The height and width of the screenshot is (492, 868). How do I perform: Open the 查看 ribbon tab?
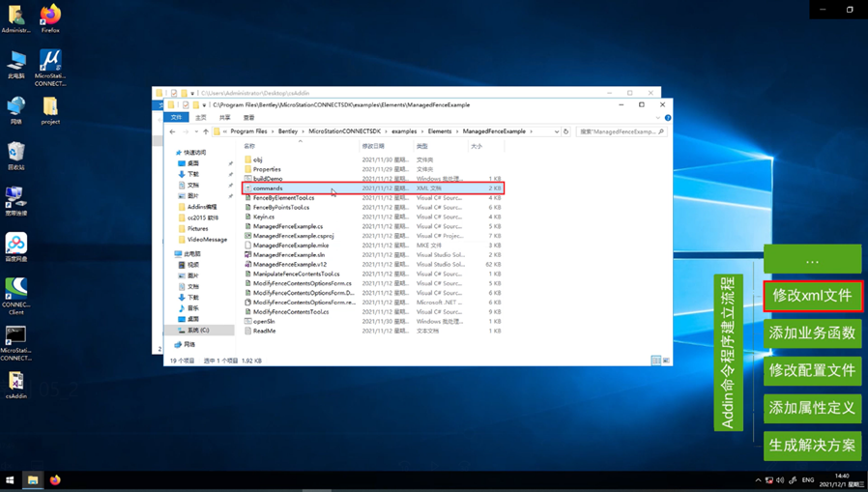coord(249,117)
